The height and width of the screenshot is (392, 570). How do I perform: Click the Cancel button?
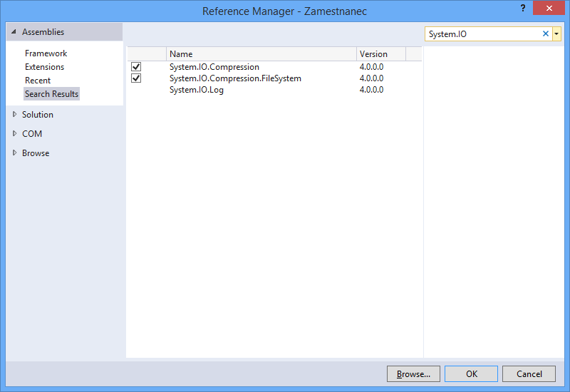tap(529, 373)
